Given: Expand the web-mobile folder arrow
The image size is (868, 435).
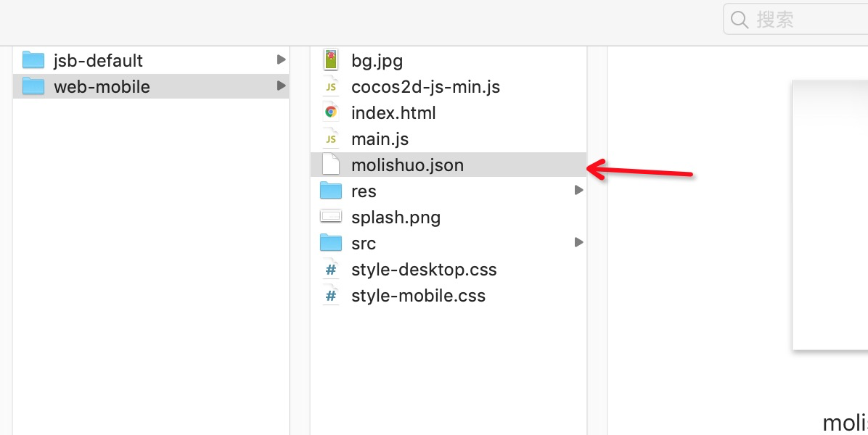Looking at the screenshot, I should [281, 86].
